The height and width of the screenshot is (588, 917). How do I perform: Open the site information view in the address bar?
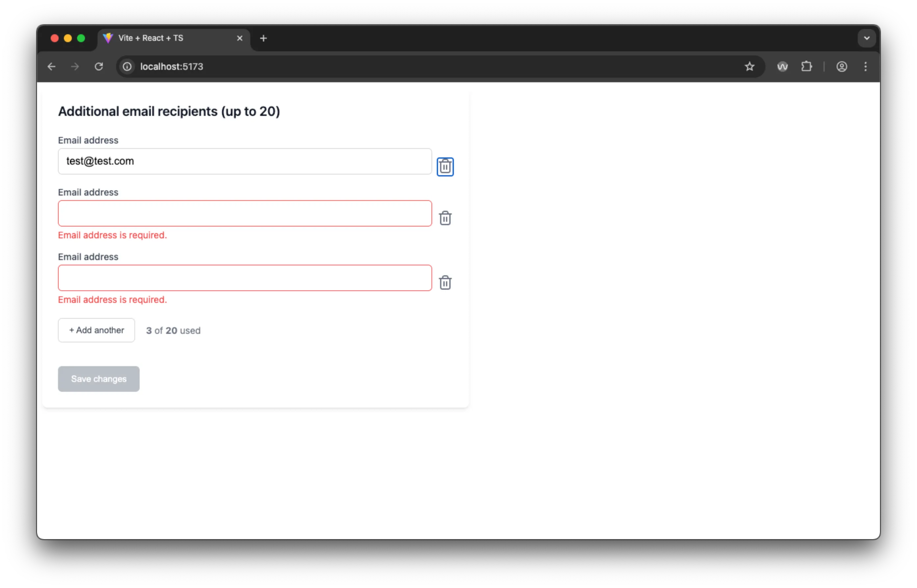point(127,67)
